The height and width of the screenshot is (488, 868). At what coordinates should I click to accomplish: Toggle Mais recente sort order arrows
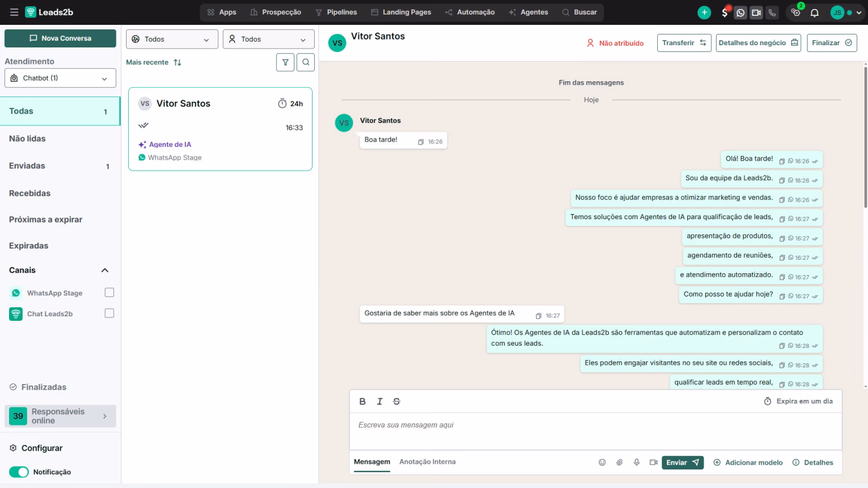pos(177,62)
